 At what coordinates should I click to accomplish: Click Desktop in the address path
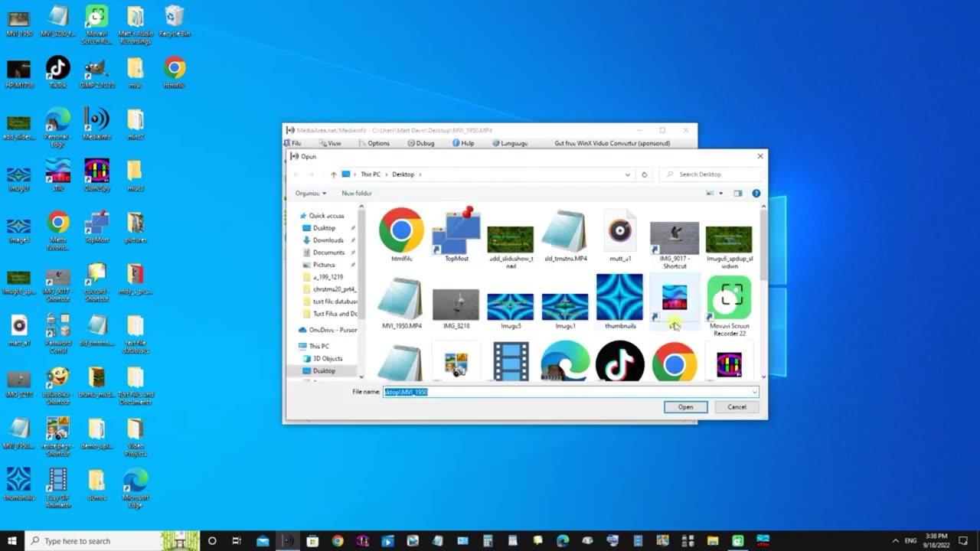point(403,174)
